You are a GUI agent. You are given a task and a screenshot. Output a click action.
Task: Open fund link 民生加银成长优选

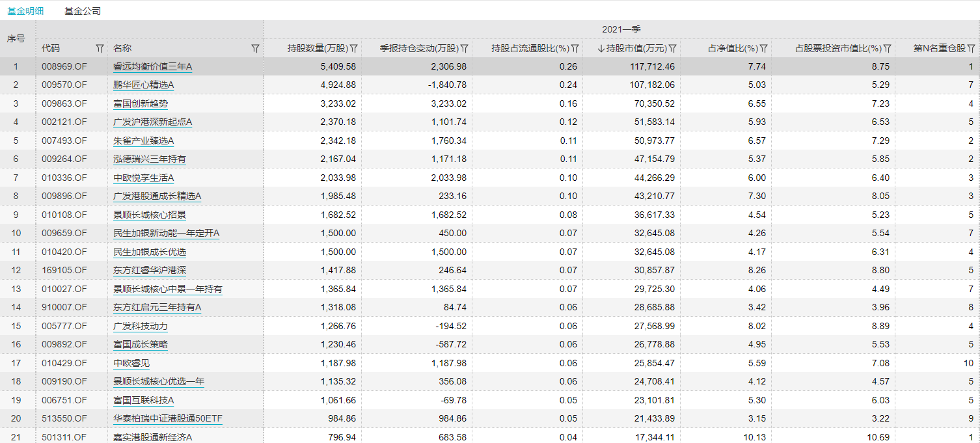pyautogui.click(x=150, y=252)
